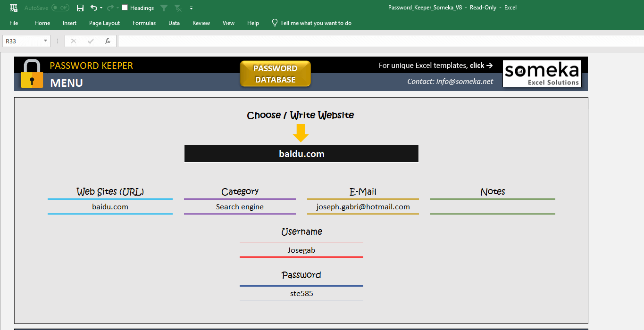Toggle the Headings checkbox
Image resolution: width=644 pixels, height=330 pixels.
[x=125, y=8]
